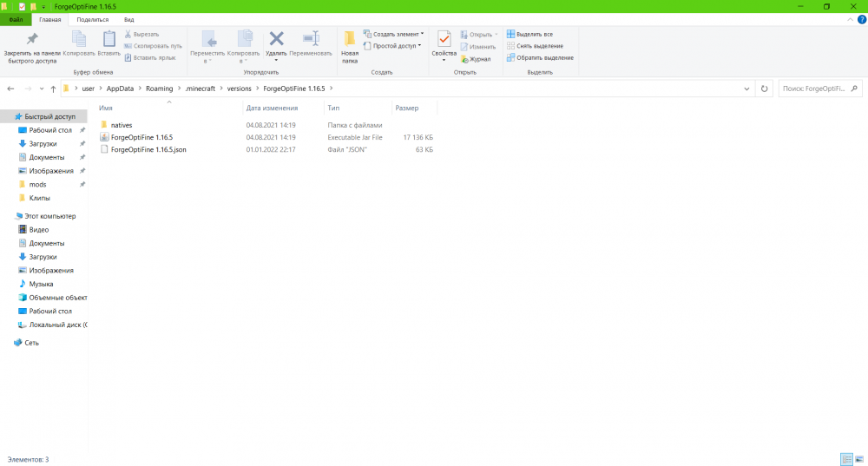The width and height of the screenshot is (868, 466).
Task: Switch to details view layout icon
Action: click(x=846, y=459)
